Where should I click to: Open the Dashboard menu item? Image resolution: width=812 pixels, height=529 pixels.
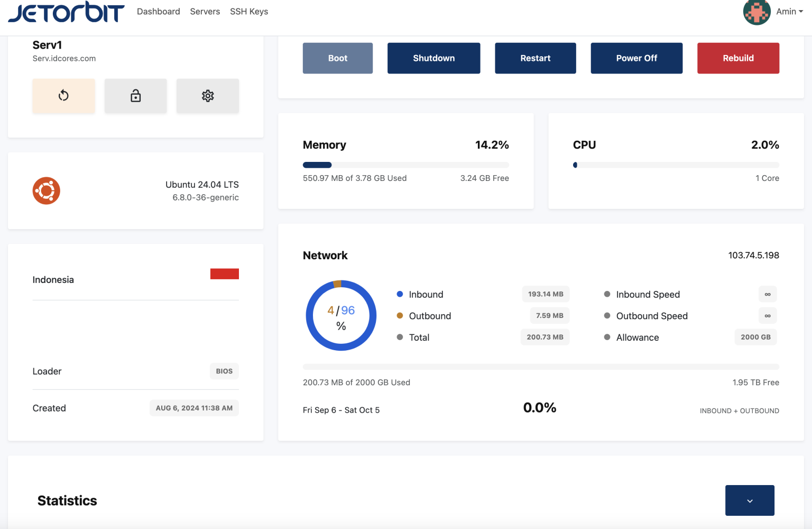[158, 11]
